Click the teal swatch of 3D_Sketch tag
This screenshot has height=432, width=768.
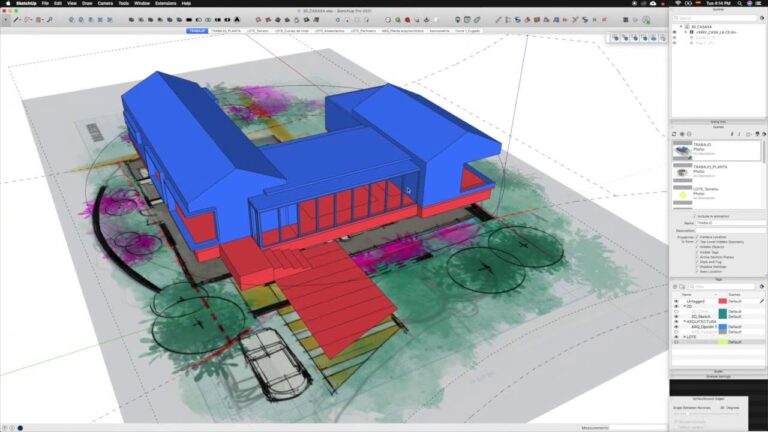coord(722,314)
